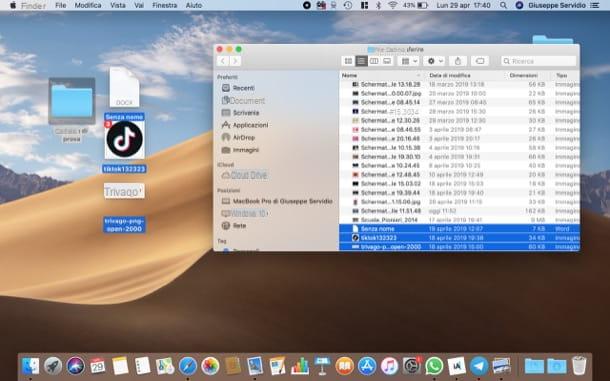The width and height of the screenshot is (610, 381).
Task: Select file Schermat...1.15.00.jpg
Action: point(459,202)
